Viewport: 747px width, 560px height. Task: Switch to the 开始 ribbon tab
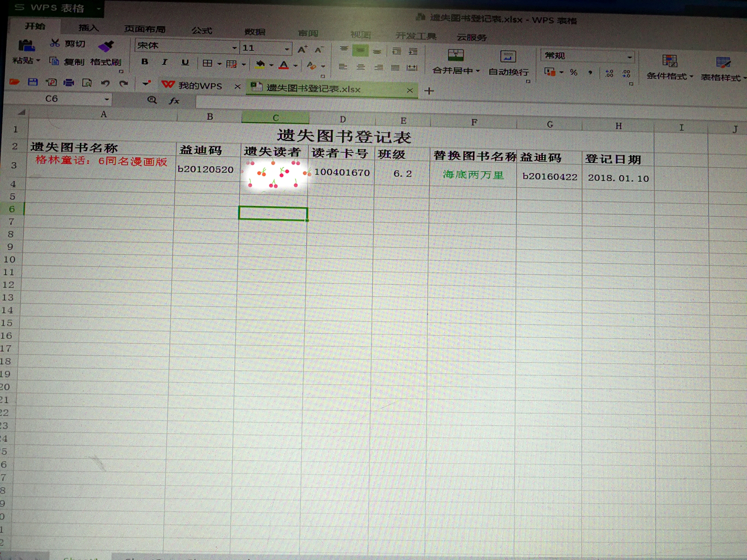[x=35, y=26]
